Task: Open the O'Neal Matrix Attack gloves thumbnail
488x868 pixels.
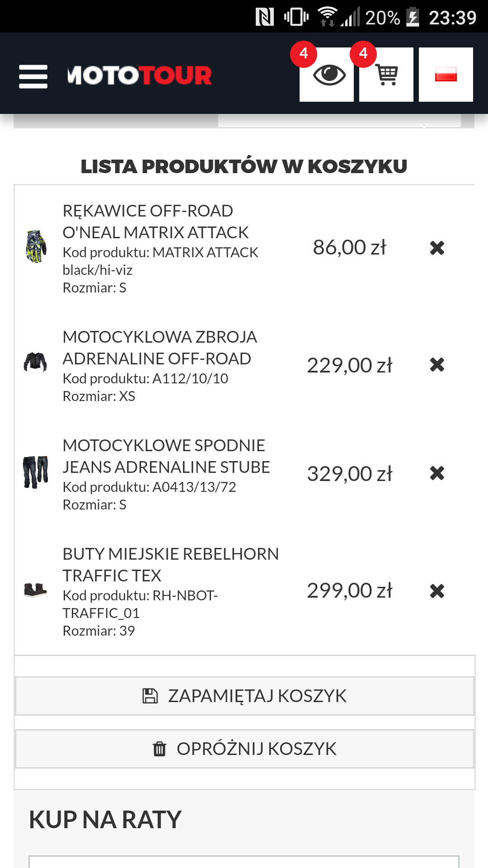Action: 36,246
